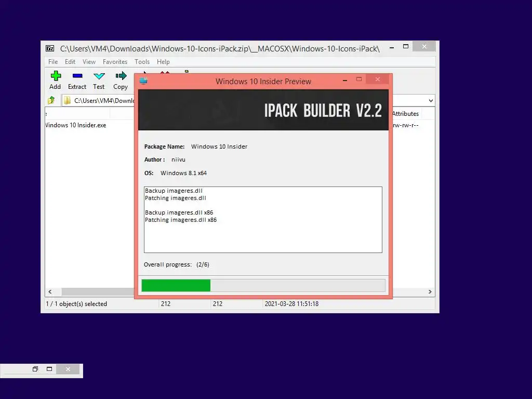Click 'Patching imageres.dll x86' log line
The width and height of the screenshot is (532, 399).
point(180,220)
